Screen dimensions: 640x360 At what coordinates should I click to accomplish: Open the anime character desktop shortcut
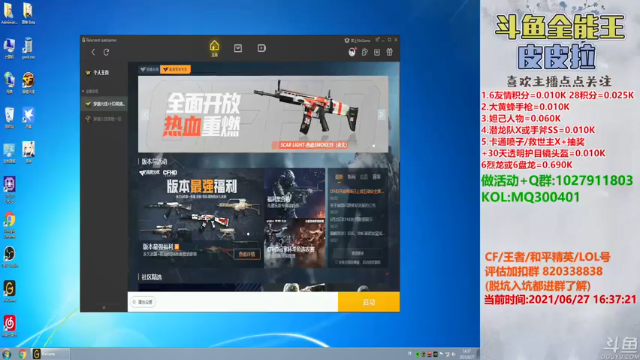(x=28, y=152)
